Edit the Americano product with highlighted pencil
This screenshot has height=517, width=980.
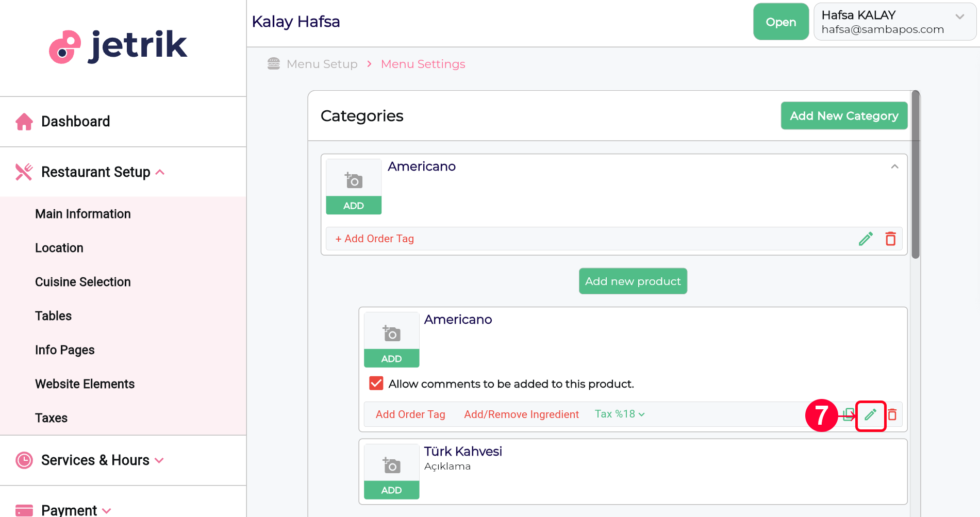(870, 415)
